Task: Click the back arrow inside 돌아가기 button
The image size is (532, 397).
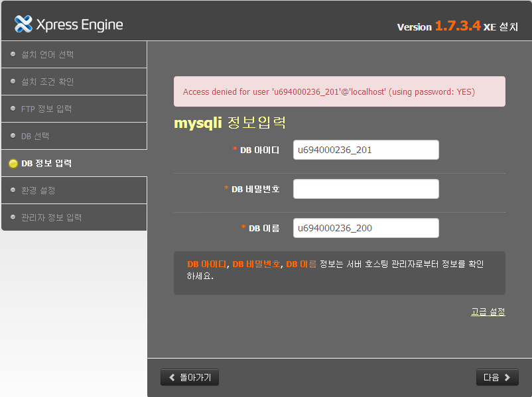Action: coord(171,376)
